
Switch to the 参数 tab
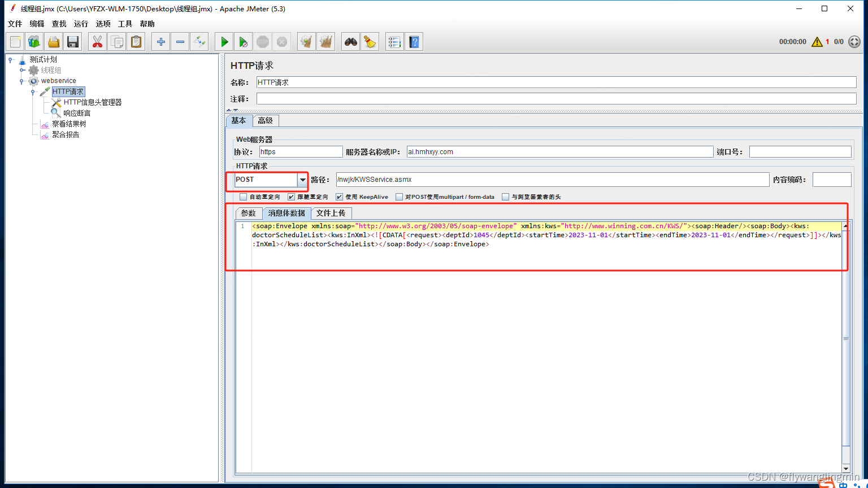click(x=249, y=213)
